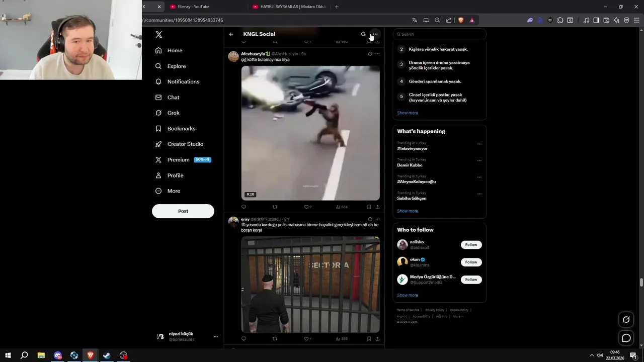Bookmark eray's police car post
The height and width of the screenshot is (362, 644).
[x=369, y=338]
